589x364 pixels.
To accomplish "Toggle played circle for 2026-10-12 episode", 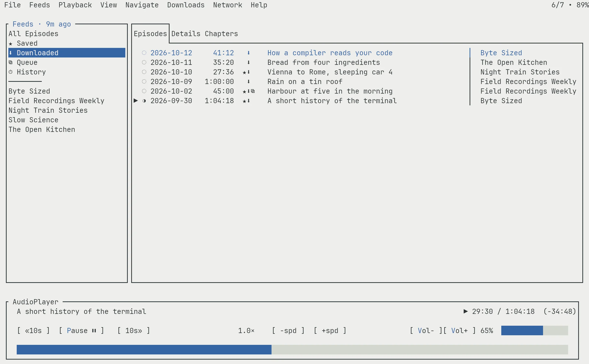I will [144, 53].
